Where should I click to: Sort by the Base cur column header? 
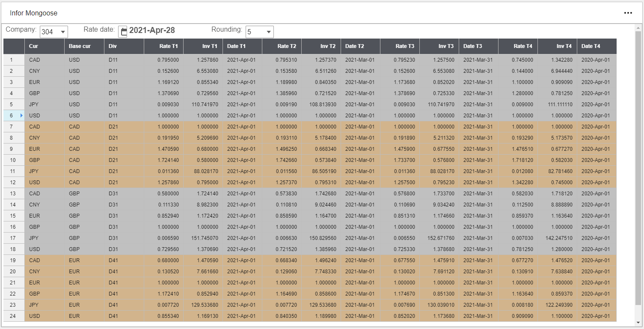84,46
